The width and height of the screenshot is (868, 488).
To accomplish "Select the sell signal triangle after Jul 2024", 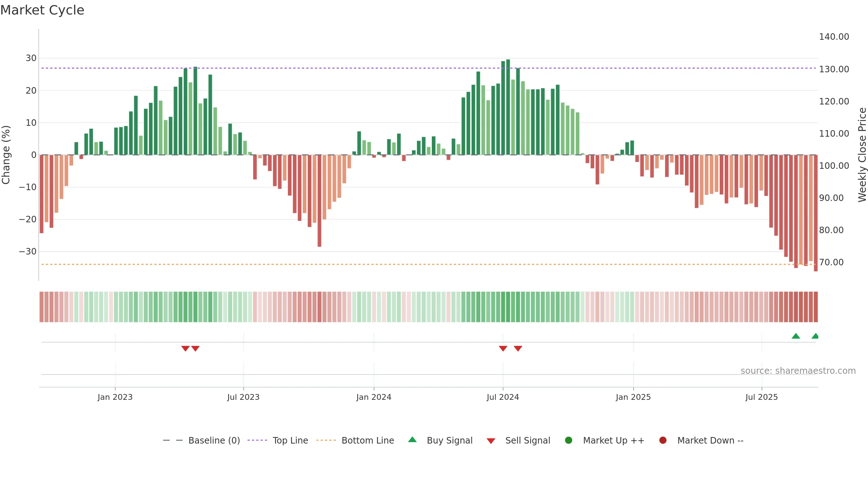I will click(518, 348).
